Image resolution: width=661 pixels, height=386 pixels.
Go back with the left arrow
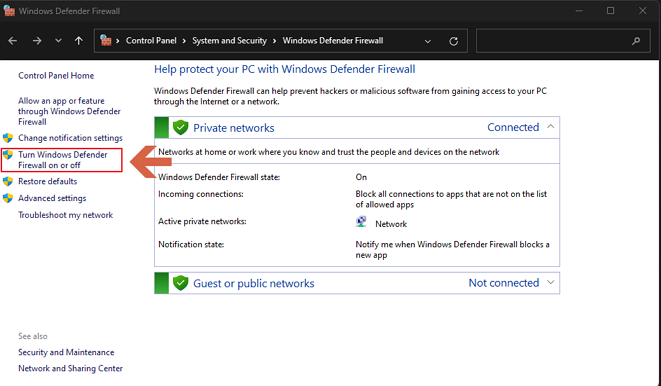[x=13, y=41]
